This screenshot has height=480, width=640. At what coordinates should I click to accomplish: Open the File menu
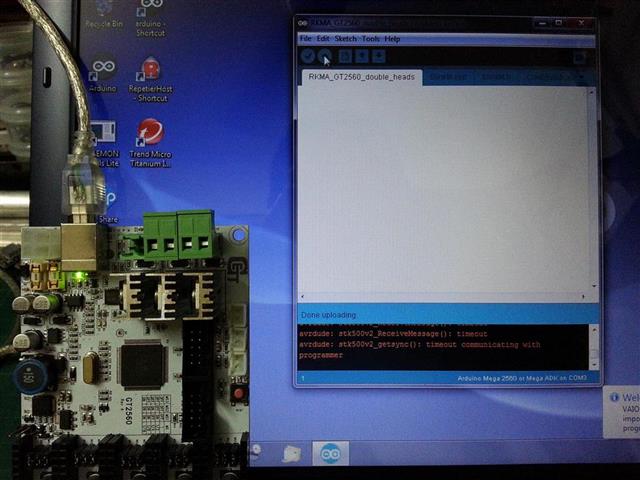[307, 39]
